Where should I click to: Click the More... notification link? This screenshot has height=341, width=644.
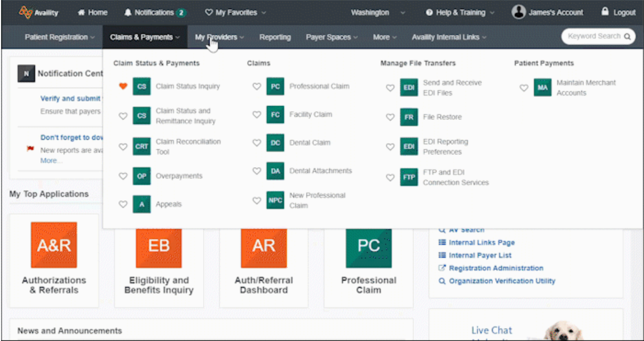tap(51, 161)
